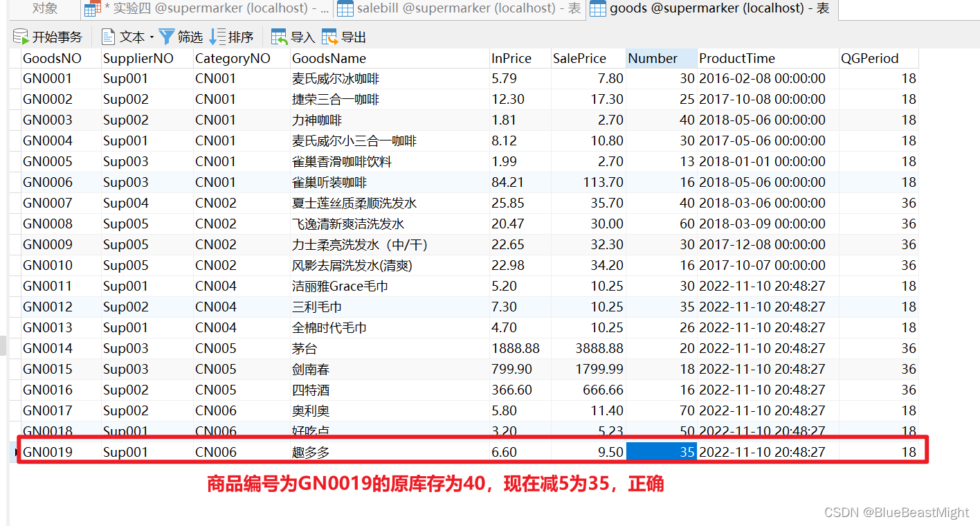Select cell 三利毛巾
This screenshot has width=980, height=526.
(x=390, y=307)
